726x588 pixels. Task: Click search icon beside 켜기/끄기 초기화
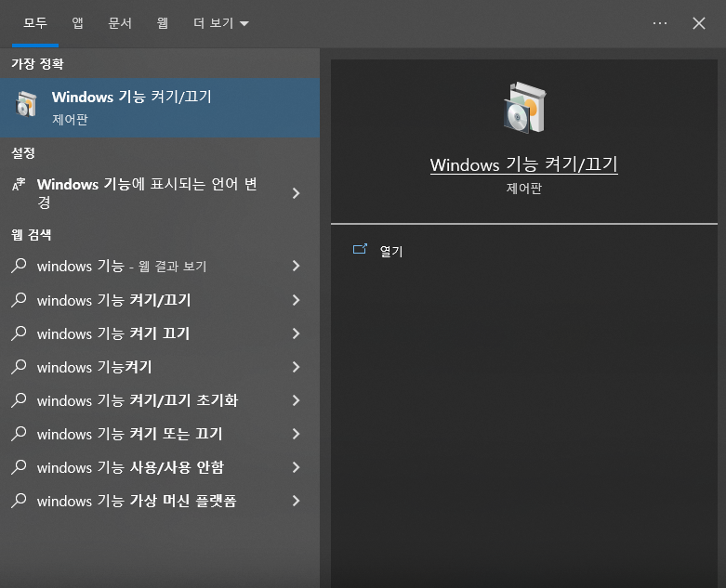[x=19, y=399]
